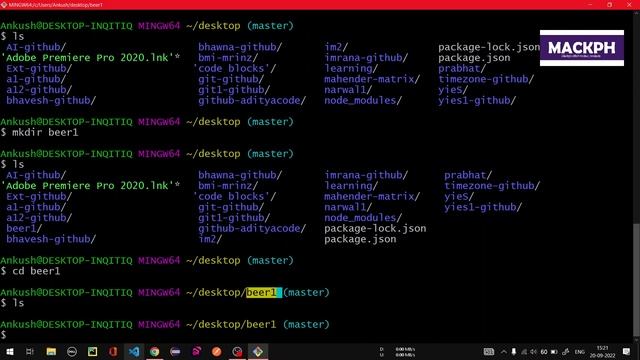The width and height of the screenshot is (640, 360).
Task: Open the volume control in the tray
Action: (x=533, y=352)
